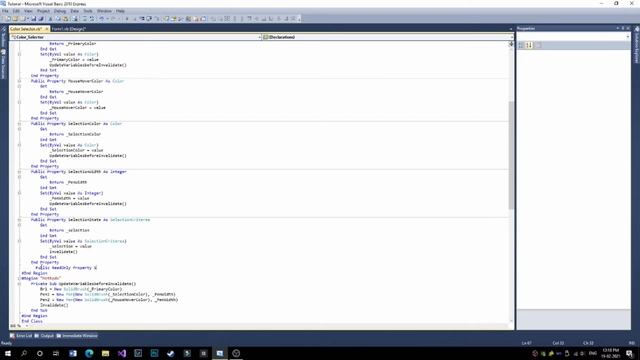This screenshot has height=360, width=640.
Task: Click the Copy toolbar icon
Action: 58,19
